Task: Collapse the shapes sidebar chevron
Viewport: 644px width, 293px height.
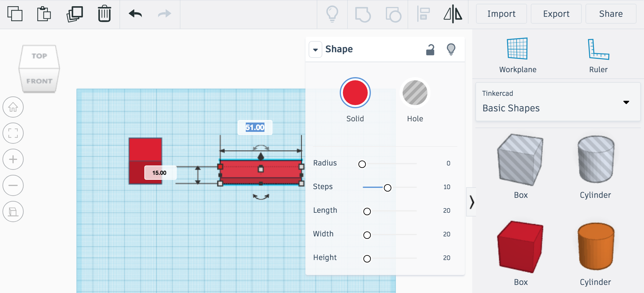Action: (471, 202)
